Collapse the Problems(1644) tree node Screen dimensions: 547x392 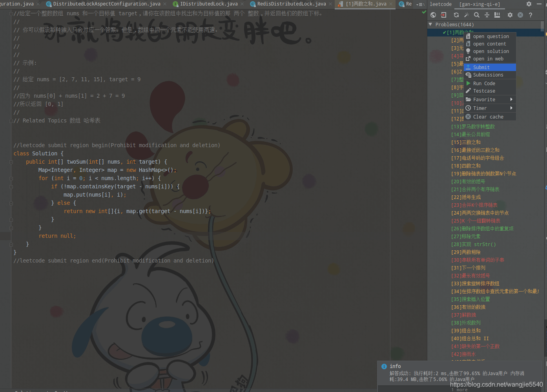coord(430,24)
